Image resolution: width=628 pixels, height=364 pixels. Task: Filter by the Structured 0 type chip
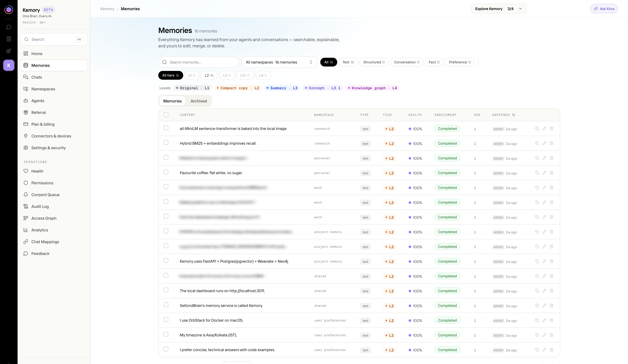point(374,62)
